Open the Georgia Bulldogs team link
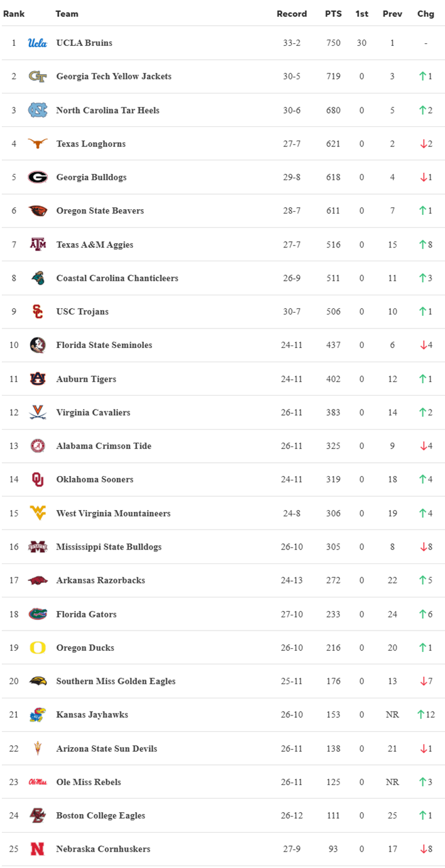This screenshot has height=868, width=445. pyautogui.click(x=91, y=177)
